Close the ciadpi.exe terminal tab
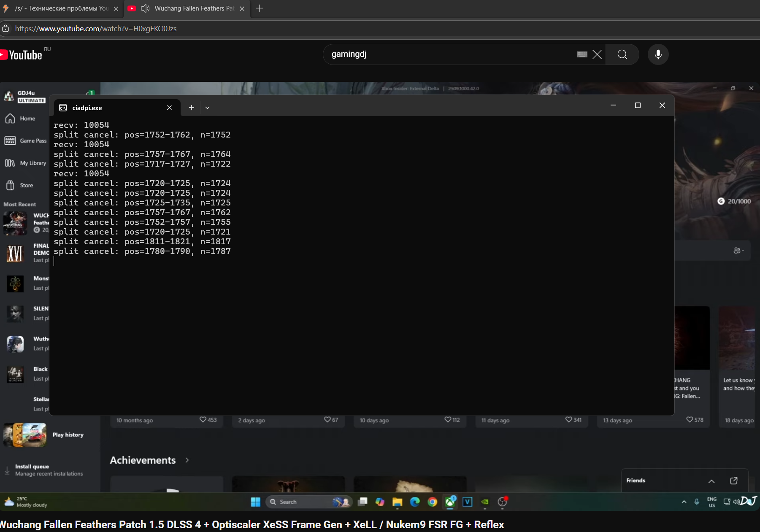 click(169, 108)
